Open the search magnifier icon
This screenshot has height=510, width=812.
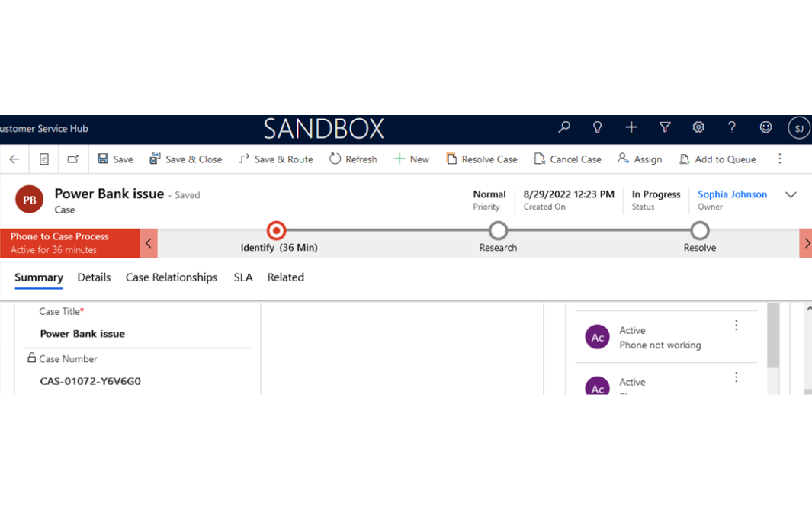pyautogui.click(x=564, y=128)
